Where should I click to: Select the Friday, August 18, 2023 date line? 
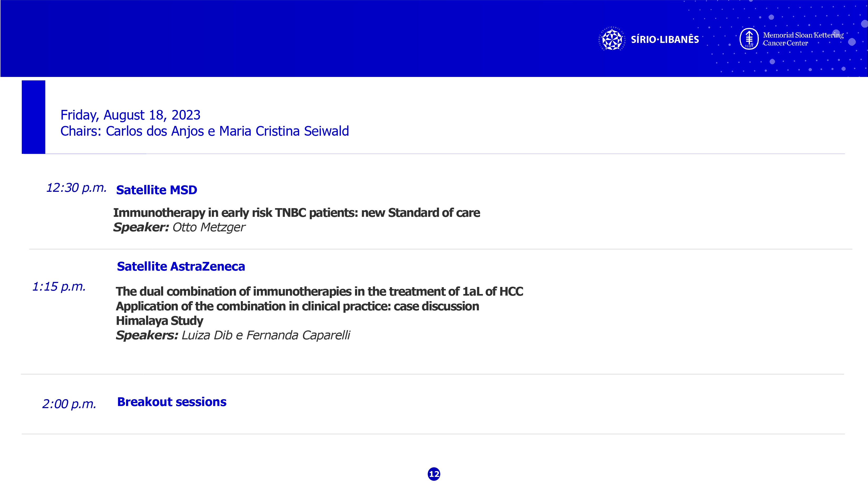[x=130, y=115]
